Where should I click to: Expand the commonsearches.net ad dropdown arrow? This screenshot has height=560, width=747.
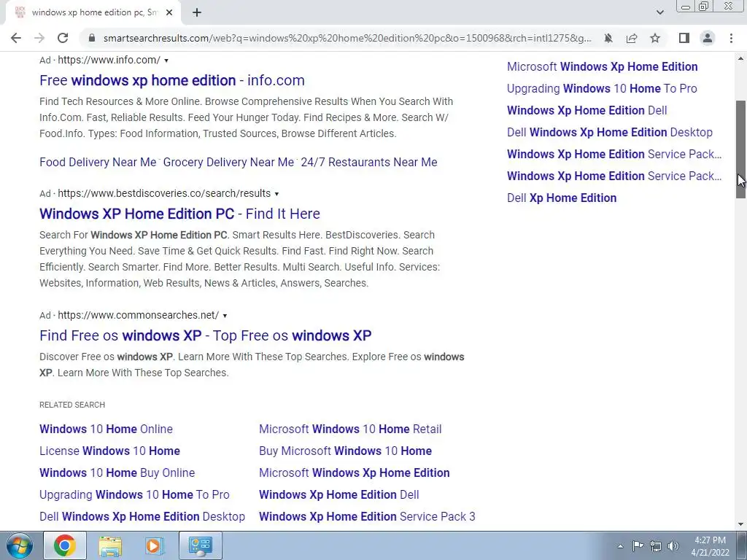225,316
